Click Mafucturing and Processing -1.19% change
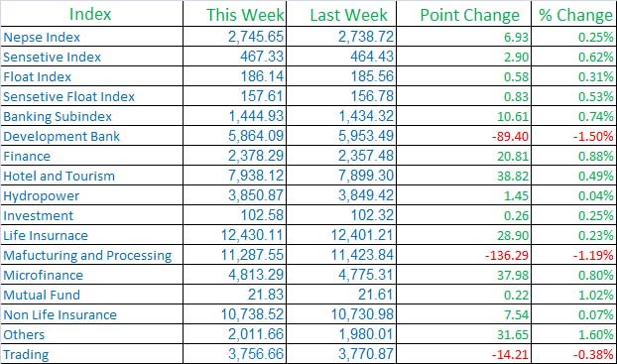This screenshot has height=364, width=617. click(593, 255)
